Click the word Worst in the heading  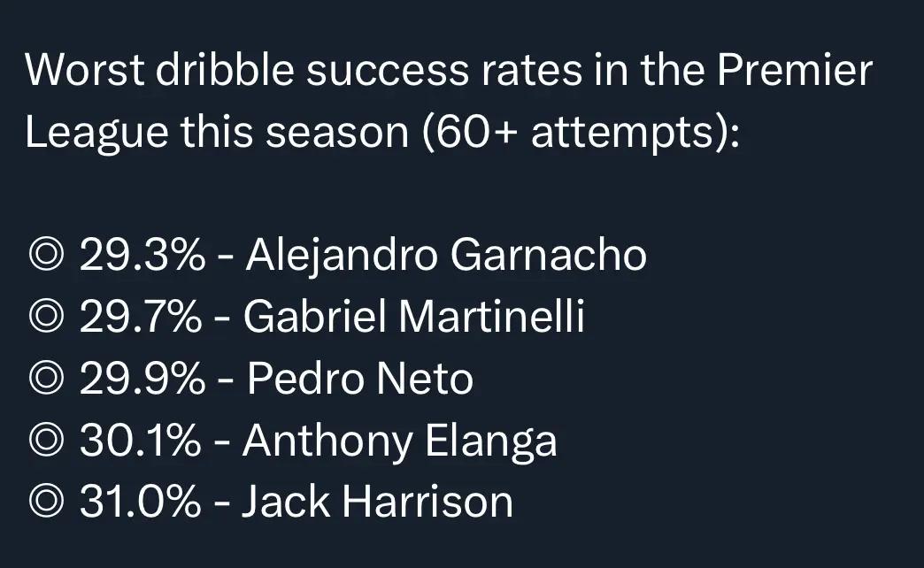tap(84, 70)
